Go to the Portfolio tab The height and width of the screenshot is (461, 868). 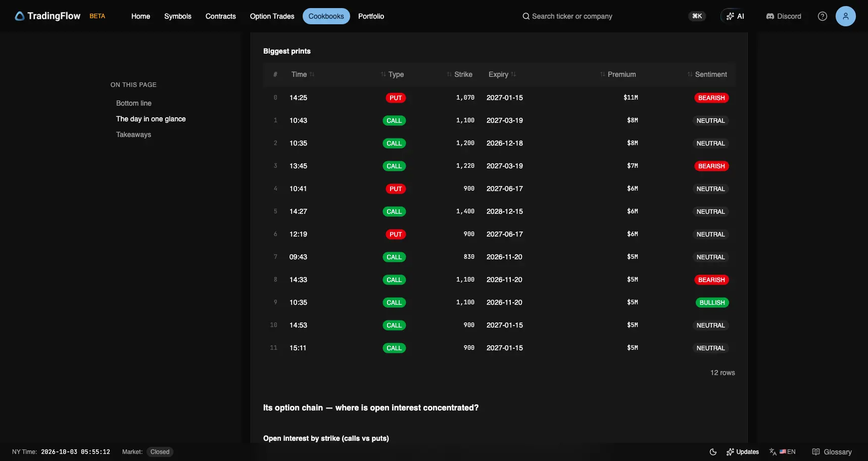point(371,16)
